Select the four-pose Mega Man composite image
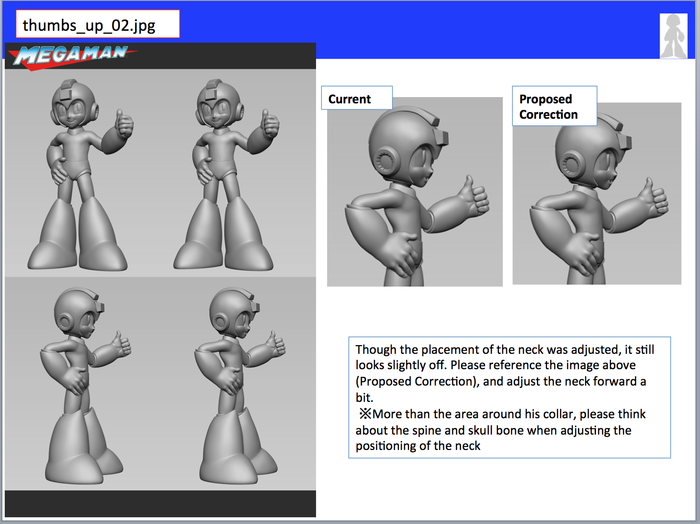This screenshot has width=700, height=524. (160, 280)
